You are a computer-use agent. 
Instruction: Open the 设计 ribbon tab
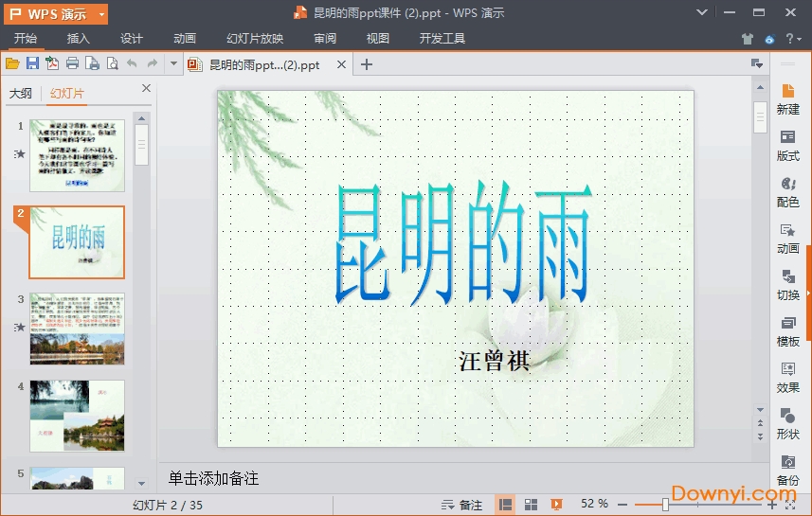[132, 38]
